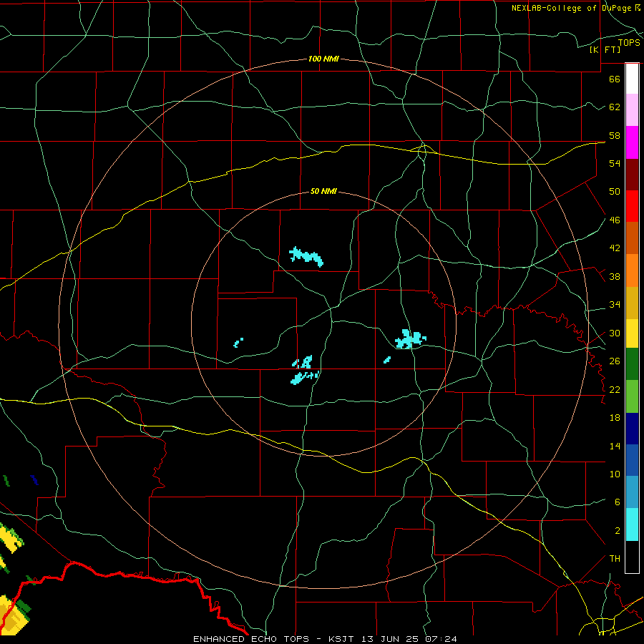Click the 18 legend value

pos(615,418)
